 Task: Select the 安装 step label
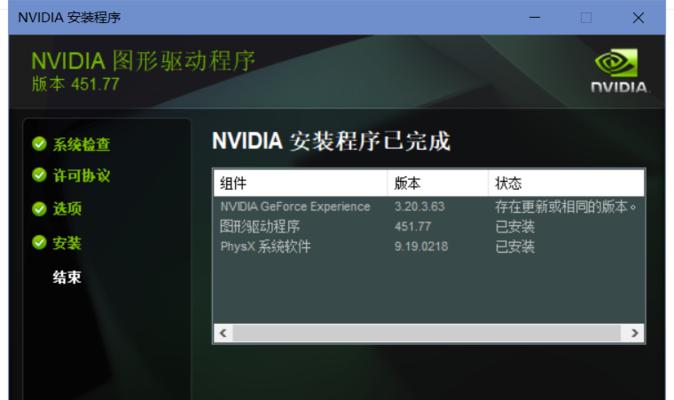[x=67, y=243]
